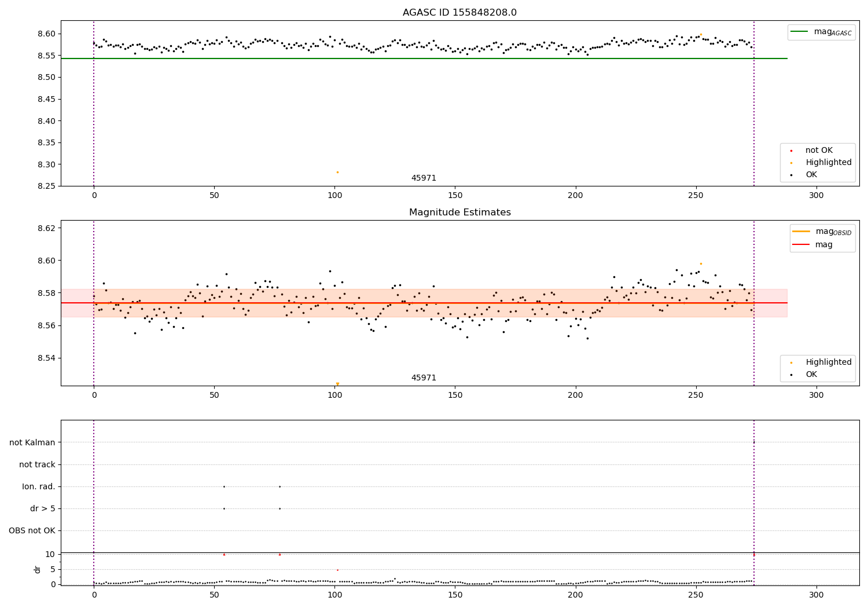Click the 'OBS not OK' axis label
The height and width of the screenshot is (608, 868).
(x=32, y=530)
